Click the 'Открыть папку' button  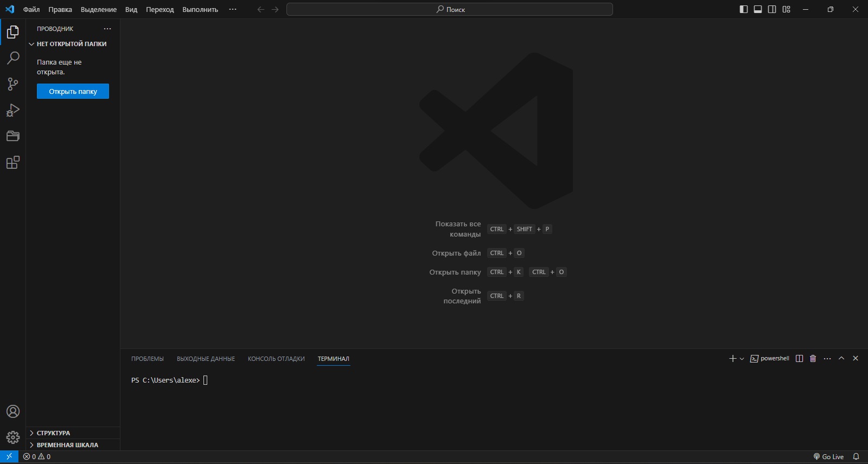73,91
